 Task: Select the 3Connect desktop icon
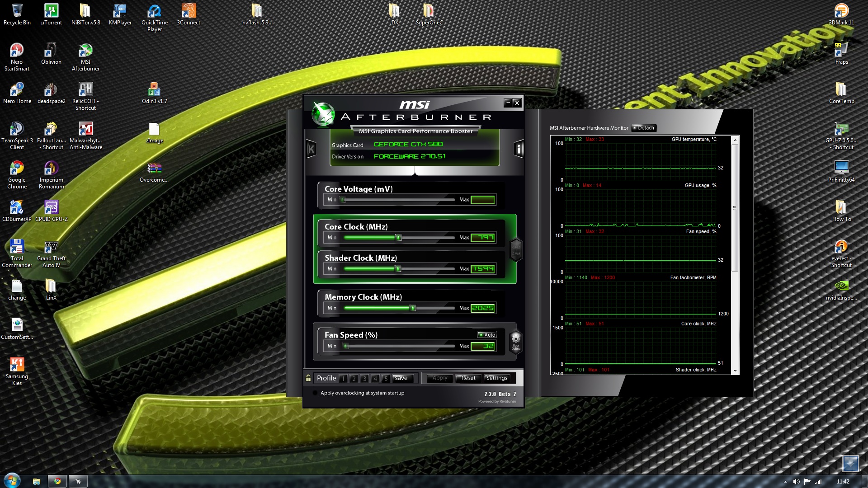pyautogui.click(x=189, y=14)
